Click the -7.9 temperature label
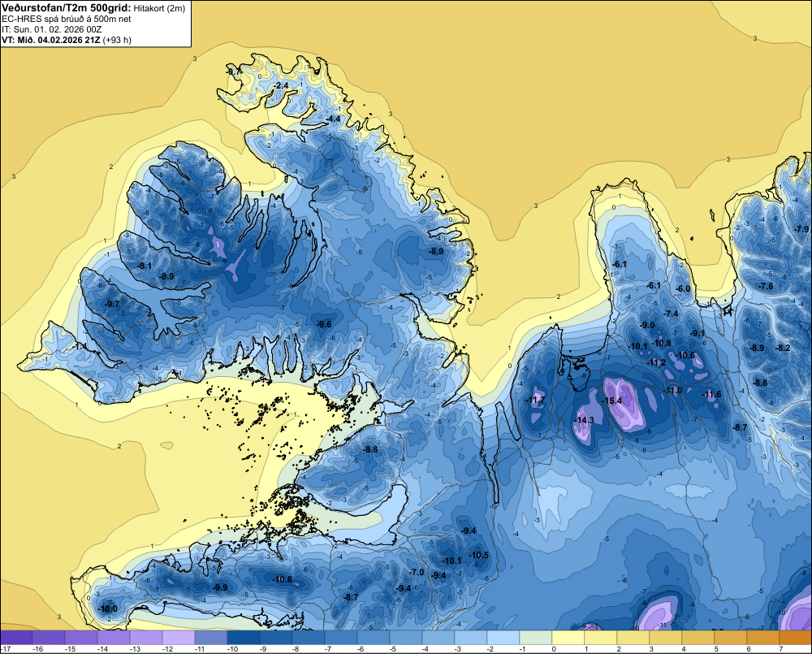 (801, 229)
